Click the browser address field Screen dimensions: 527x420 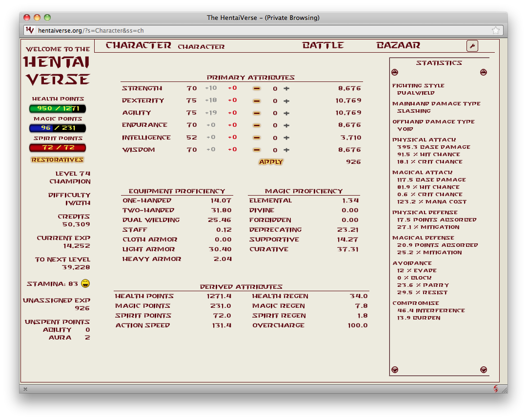point(263,31)
